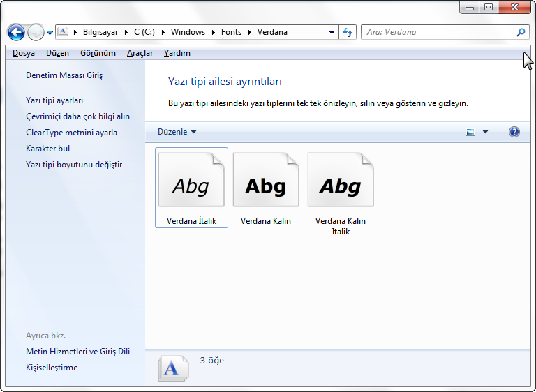536x392 pixels.
Task: Open the Fonts breadcrumb segment
Action: (x=231, y=32)
